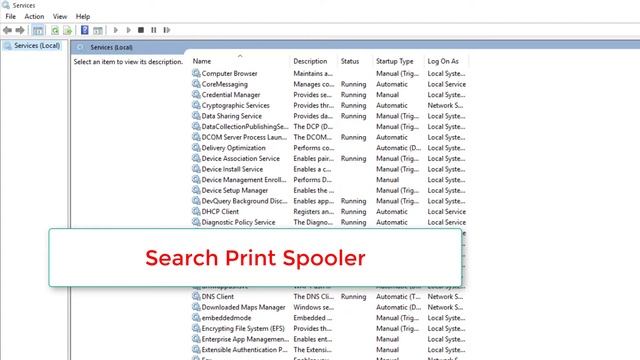Image resolution: width=640 pixels, height=360 pixels.
Task: Click the gear icon beside Computer Browser
Action: click(x=196, y=73)
